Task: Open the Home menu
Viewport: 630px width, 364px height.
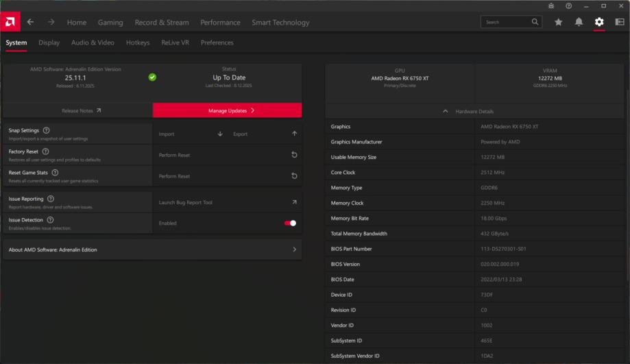Action: click(x=77, y=23)
